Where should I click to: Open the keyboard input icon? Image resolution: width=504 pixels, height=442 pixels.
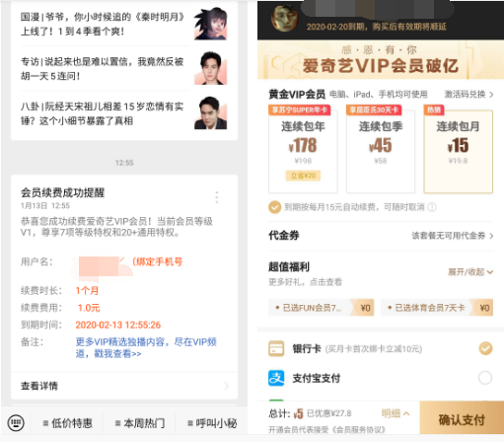(16, 422)
